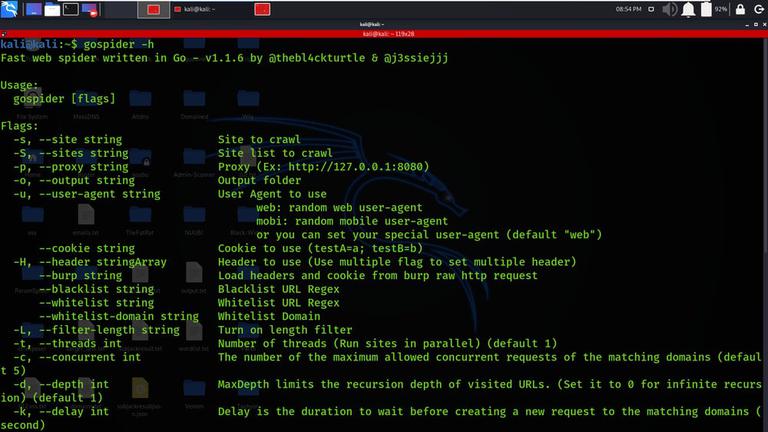The width and height of the screenshot is (768, 432).
Task: Click the '-H, --header stringArray' flag
Action: [x=90, y=262]
